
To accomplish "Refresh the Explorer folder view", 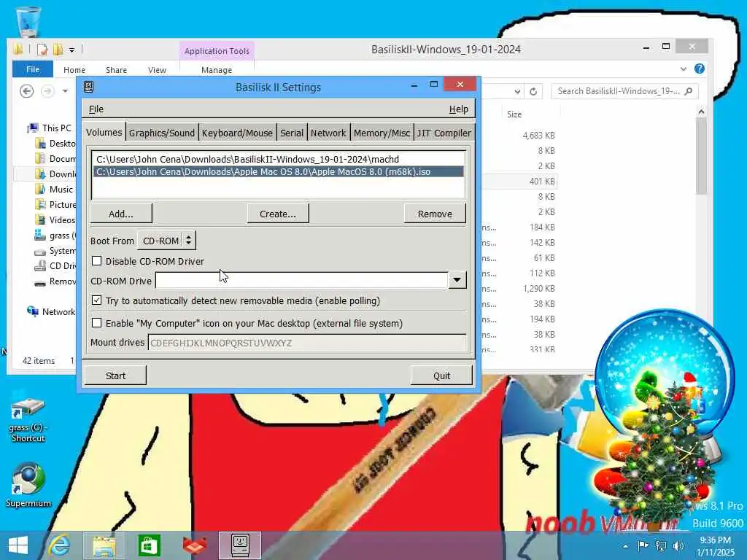I will tap(533, 91).
